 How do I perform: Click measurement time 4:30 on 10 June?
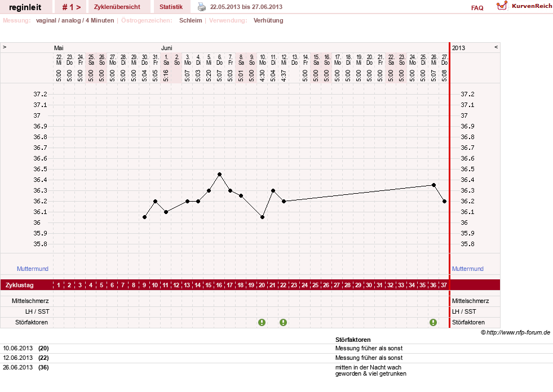point(262,76)
